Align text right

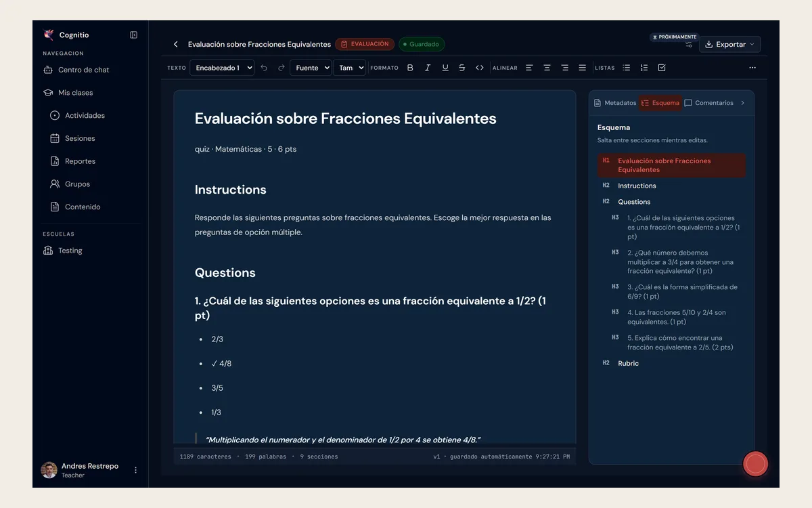tap(564, 68)
